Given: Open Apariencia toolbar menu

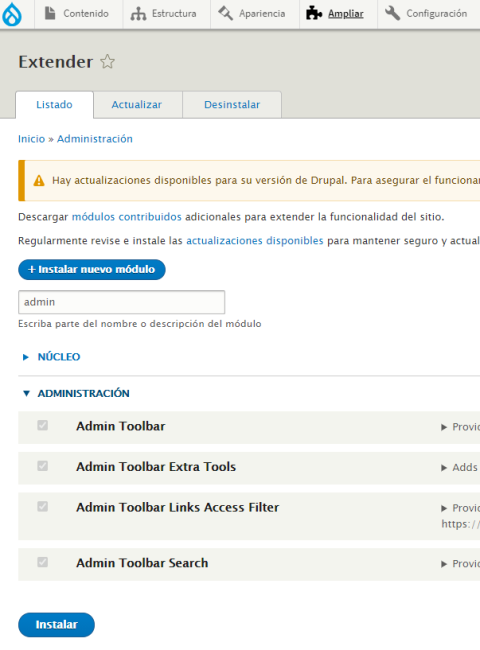Looking at the screenshot, I should tap(255, 14).
